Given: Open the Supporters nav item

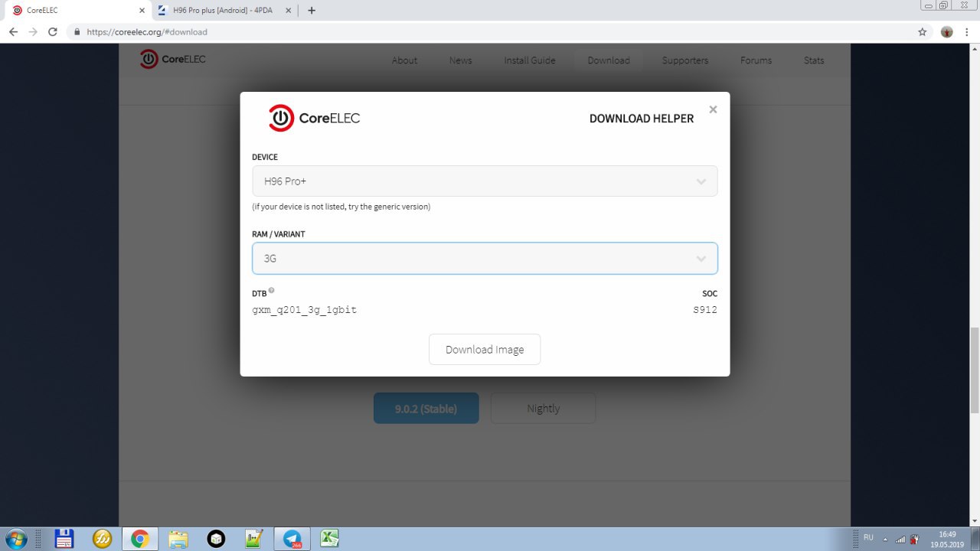Looking at the screenshot, I should pos(685,60).
